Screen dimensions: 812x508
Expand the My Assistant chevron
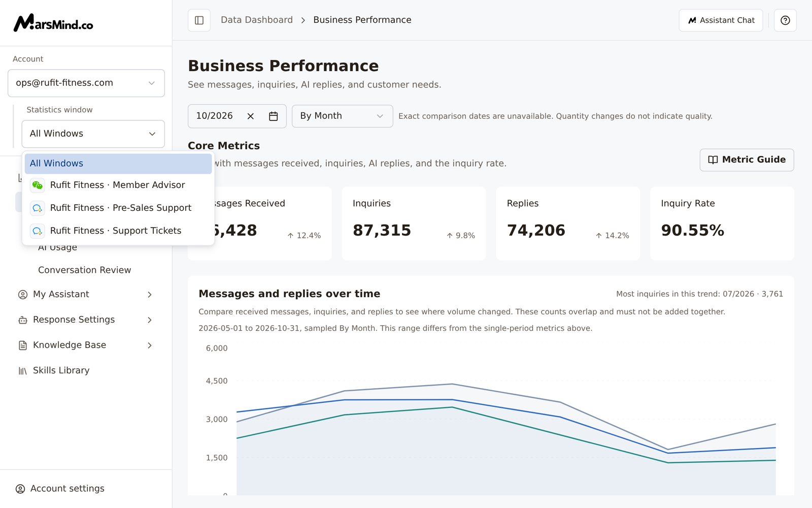click(x=150, y=295)
